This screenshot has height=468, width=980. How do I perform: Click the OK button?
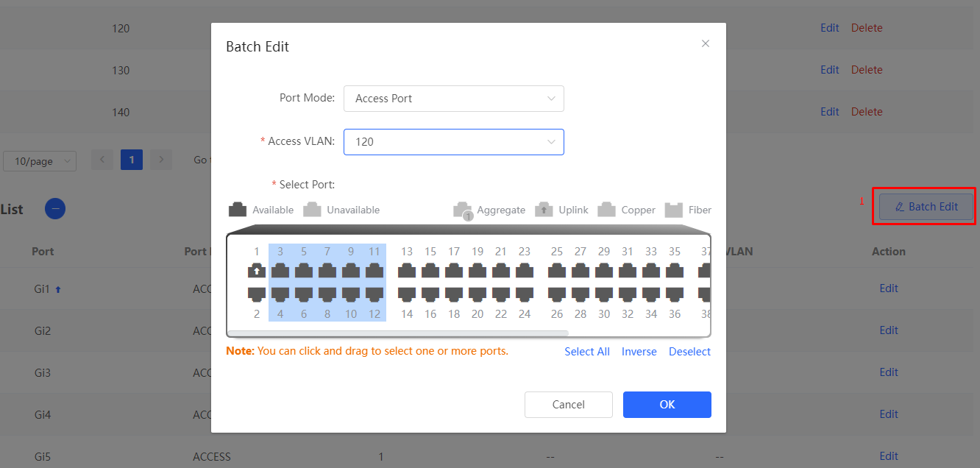[x=667, y=405]
